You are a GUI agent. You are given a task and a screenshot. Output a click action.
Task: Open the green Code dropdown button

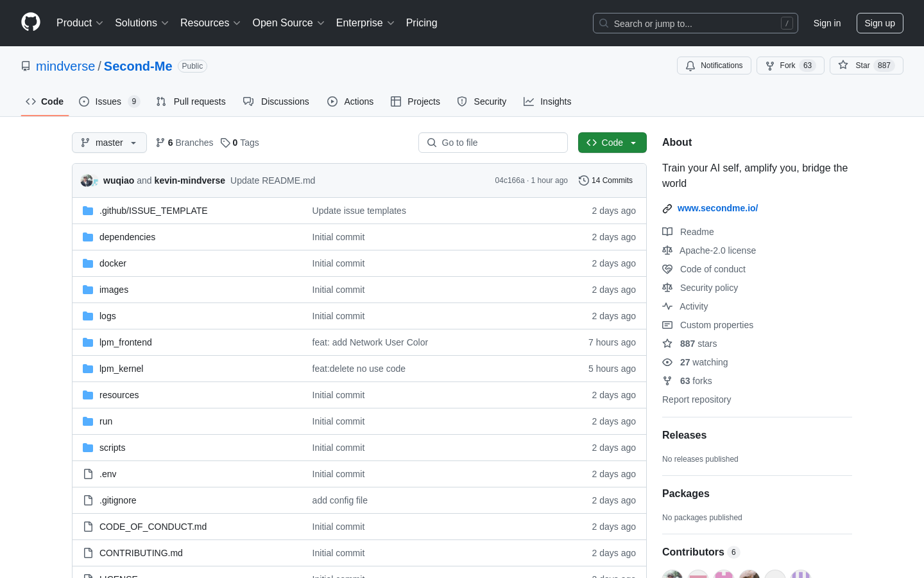[x=612, y=143]
